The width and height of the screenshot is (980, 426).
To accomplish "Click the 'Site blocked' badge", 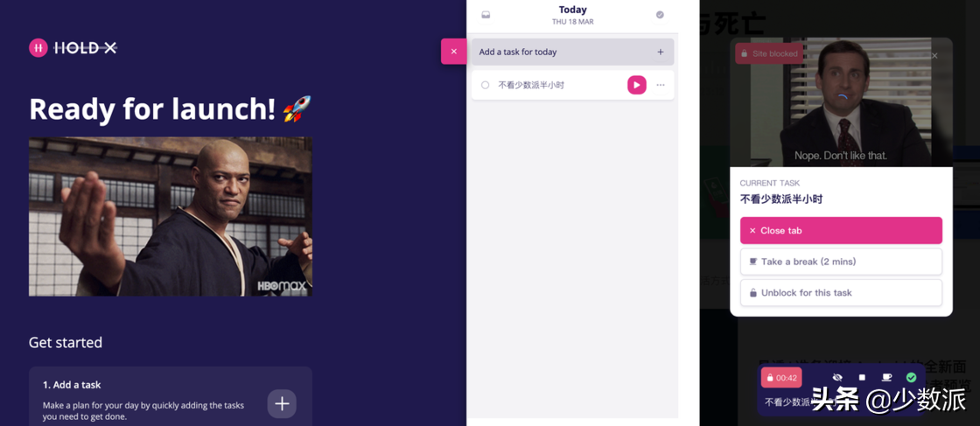I will pos(769,53).
